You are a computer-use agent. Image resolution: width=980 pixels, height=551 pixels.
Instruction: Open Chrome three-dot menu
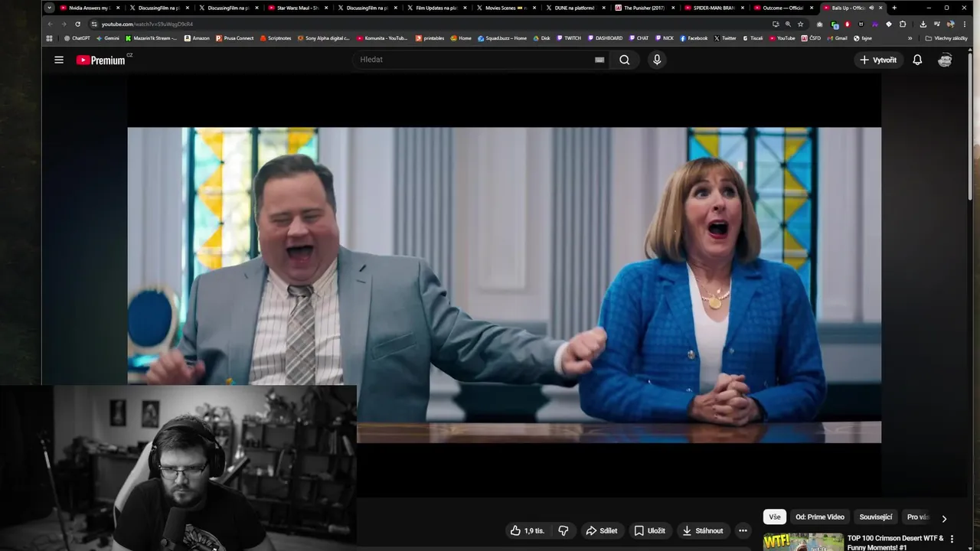pos(964,24)
